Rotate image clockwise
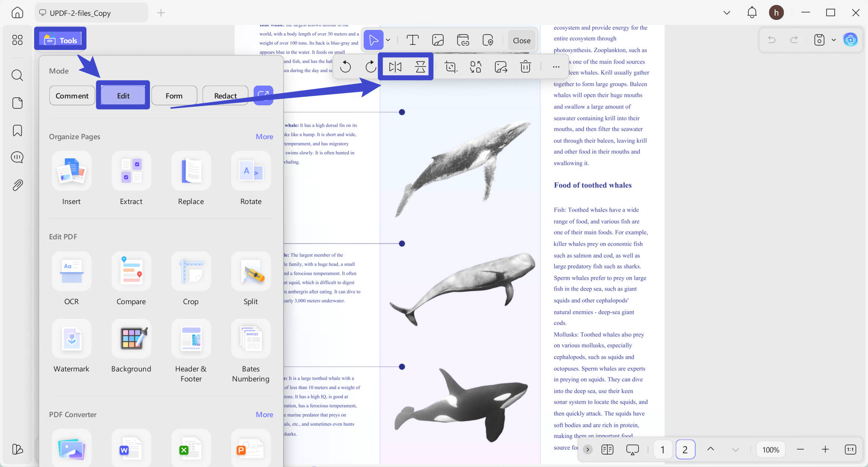Image resolution: width=868 pixels, height=467 pixels. pyautogui.click(x=371, y=66)
